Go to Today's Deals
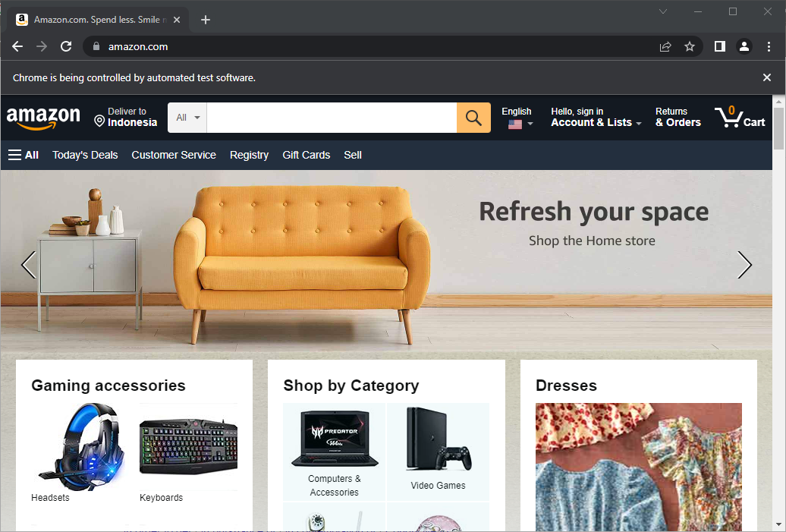Viewport: 786px width, 532px height. click(85, 155)
